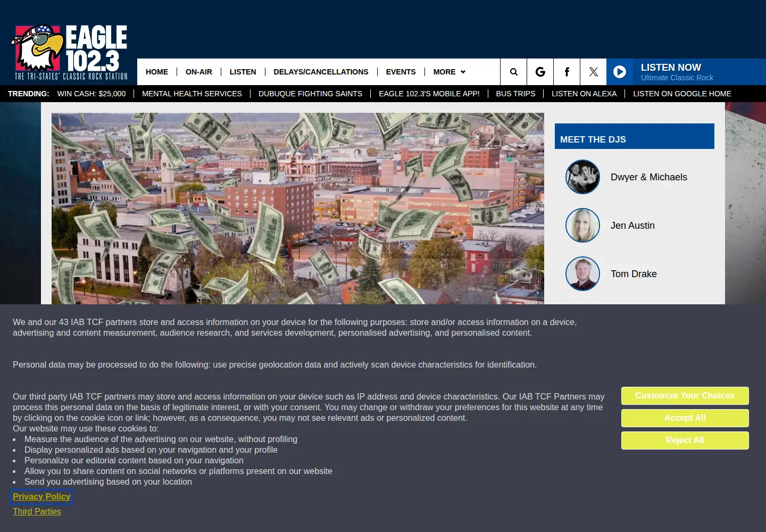Expand the MORE dropdown menu
This screenshot has height=532, width=766.
pyautogui.click(x=449, y=72)
